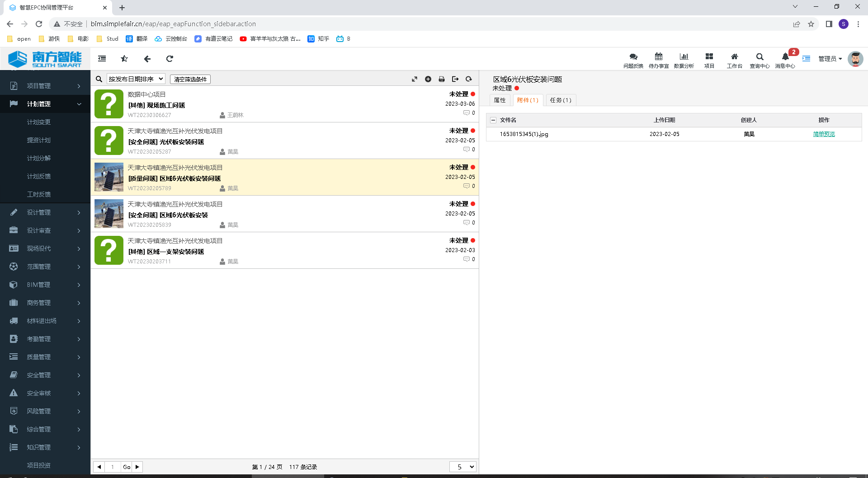Collapse 计划管理 sidebar menu
Image resolution: width=868 pixels, height=478 pixels.
coord(45,104)
